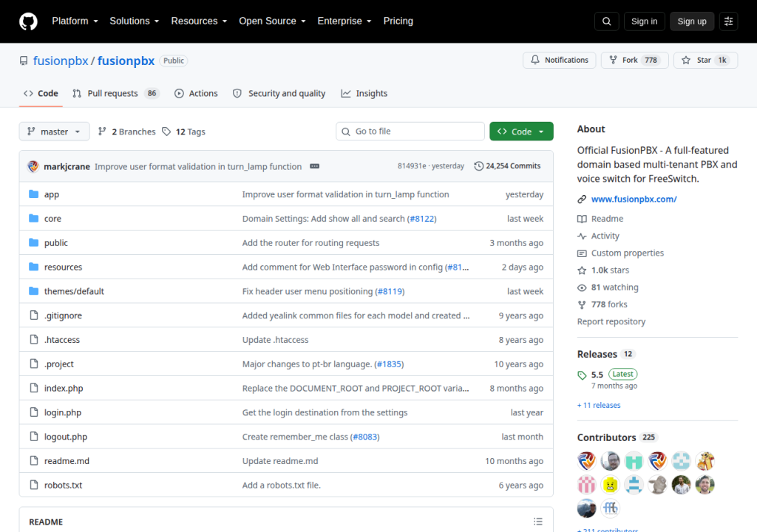Click the Sign up button

point(692,21)
